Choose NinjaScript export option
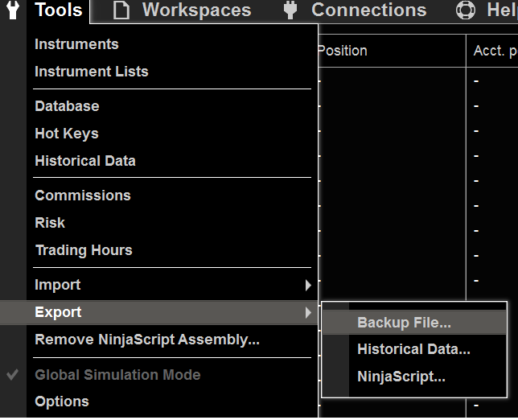This screenshot has height=420, width=518. [401, 377]
